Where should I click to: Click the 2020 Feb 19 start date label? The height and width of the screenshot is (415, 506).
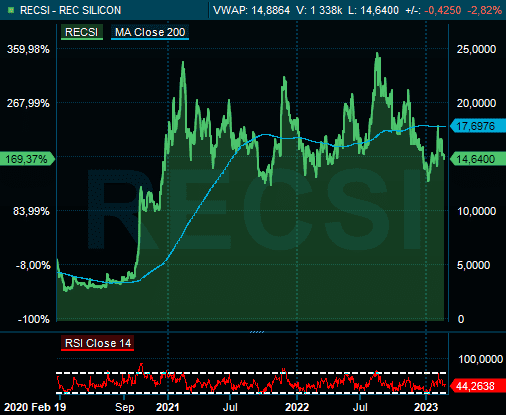(x=35, y=407)
